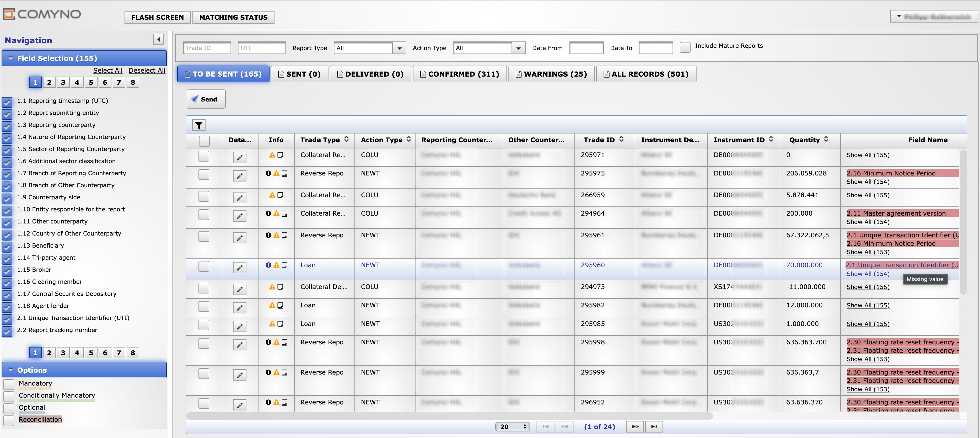Click the Date To input field
This screenshot has height=438, width=980.
pyautogui.click(x=656, y=48)
